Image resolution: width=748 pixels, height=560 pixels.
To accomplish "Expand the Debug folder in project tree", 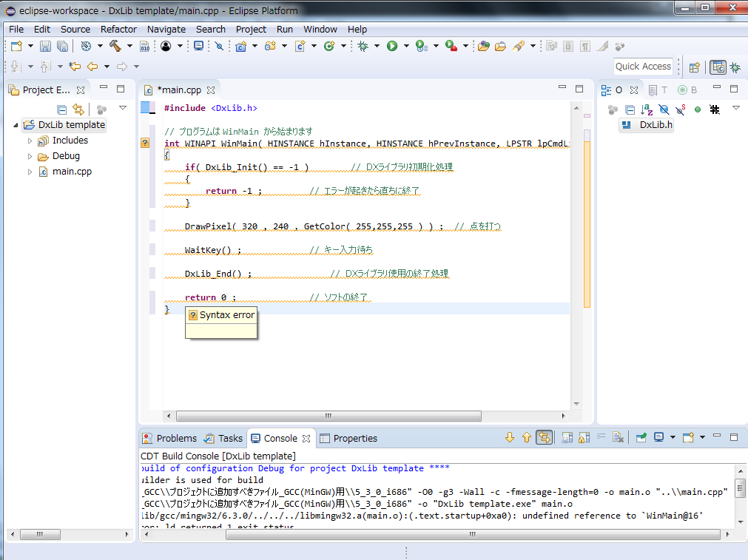I will pyautogui.click(x=30, y=156).
